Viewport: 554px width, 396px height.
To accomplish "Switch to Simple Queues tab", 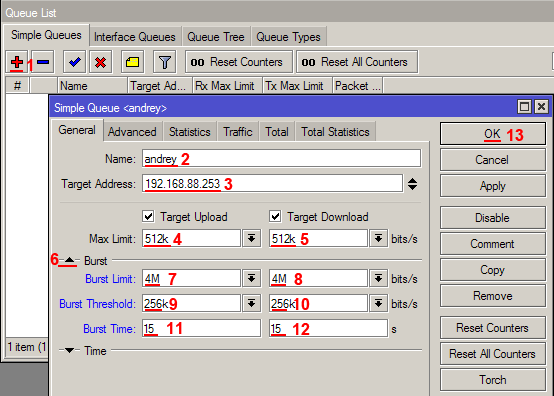I will (x=46, y=35).
